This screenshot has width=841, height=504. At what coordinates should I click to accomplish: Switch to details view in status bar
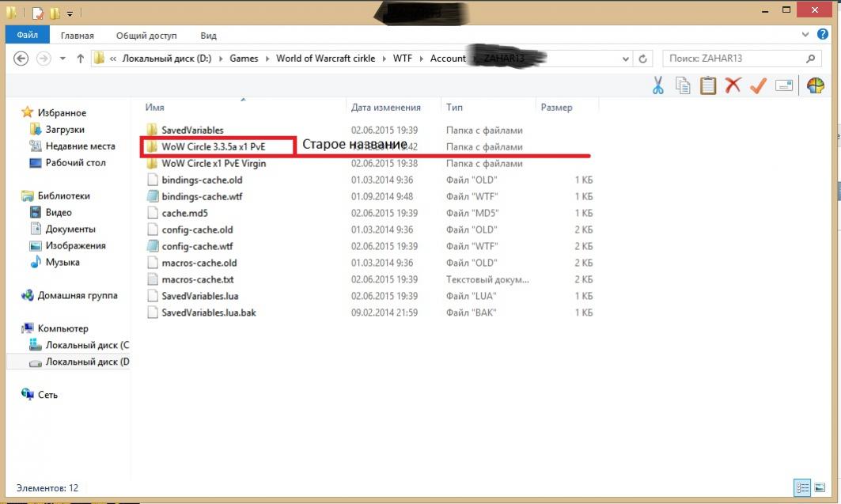pos(801,487)
